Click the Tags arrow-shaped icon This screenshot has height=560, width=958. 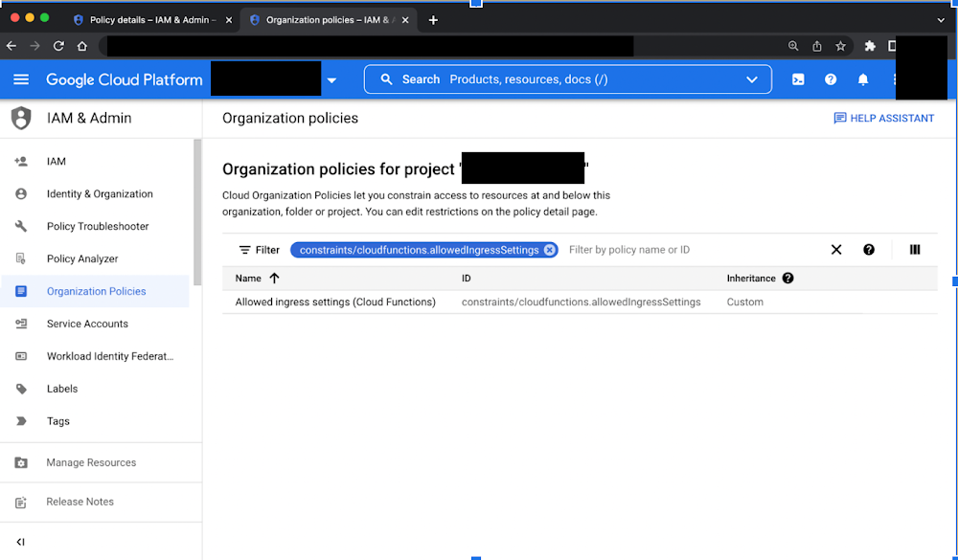[x=21, y=421]
